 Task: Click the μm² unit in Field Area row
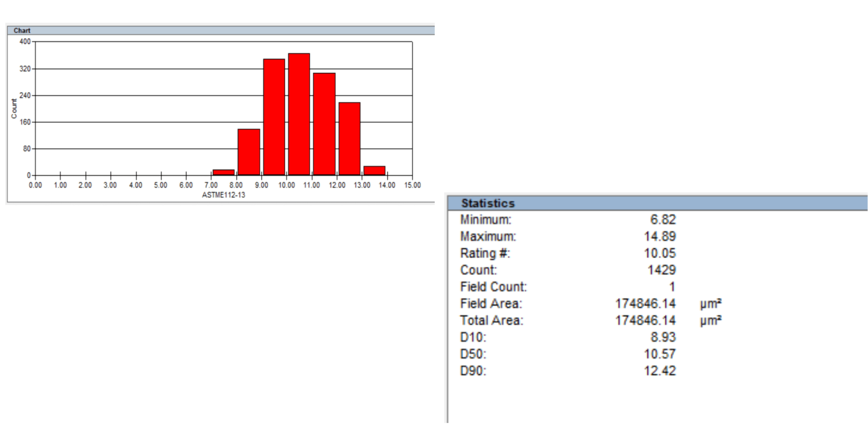point(711,304)
